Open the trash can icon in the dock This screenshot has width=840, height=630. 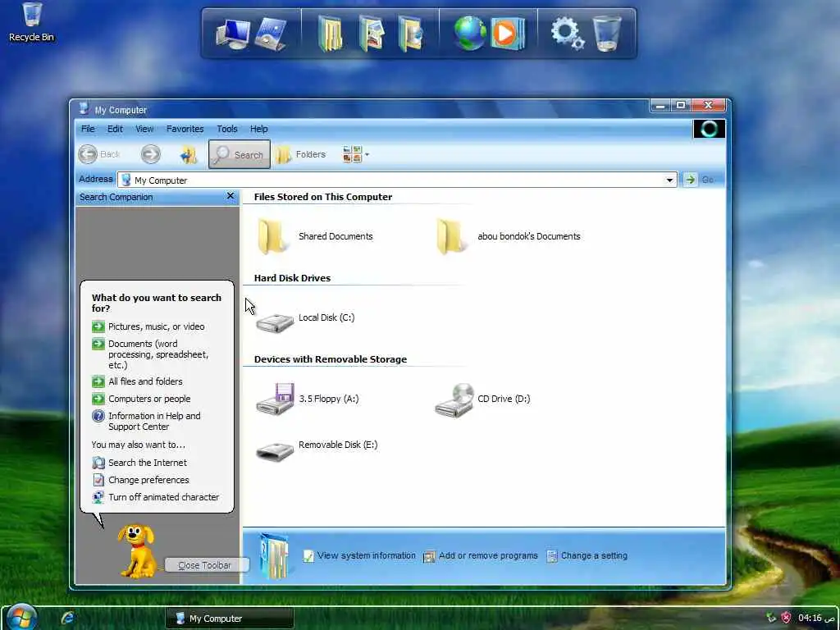point(608,33)
